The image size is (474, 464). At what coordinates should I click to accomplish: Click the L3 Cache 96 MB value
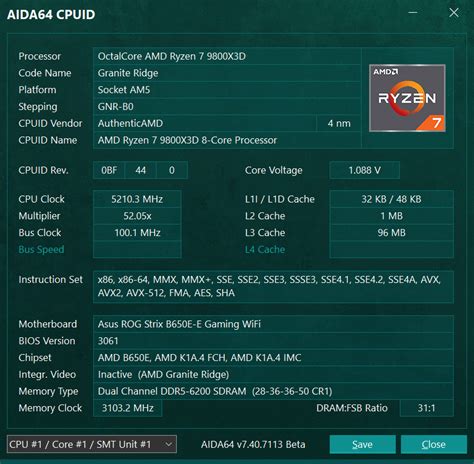391,232
